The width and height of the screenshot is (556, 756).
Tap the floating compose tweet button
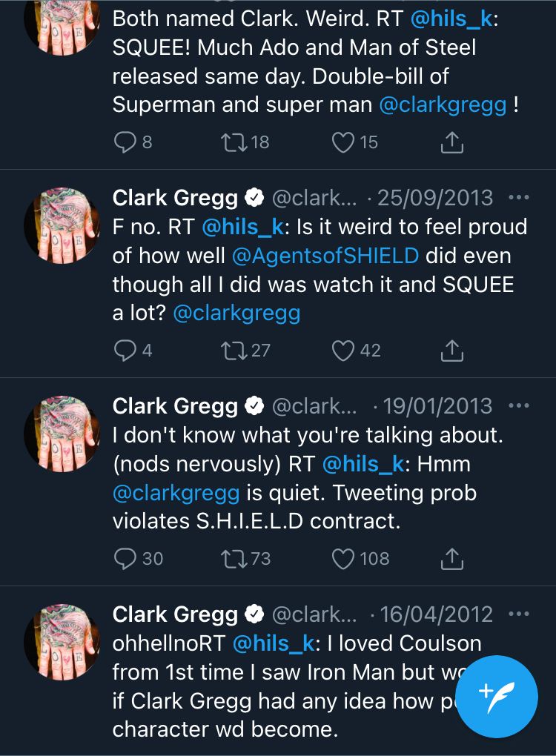496,697
